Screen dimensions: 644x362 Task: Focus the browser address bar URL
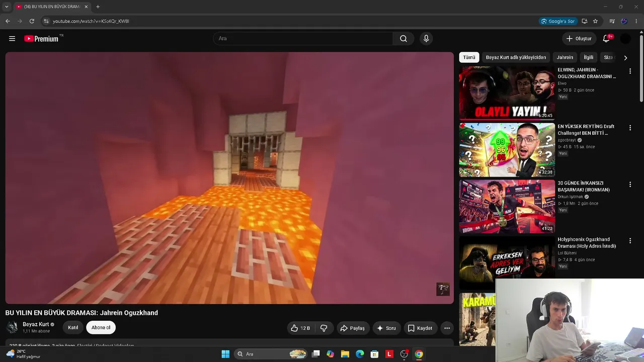(x=91, y=21)
